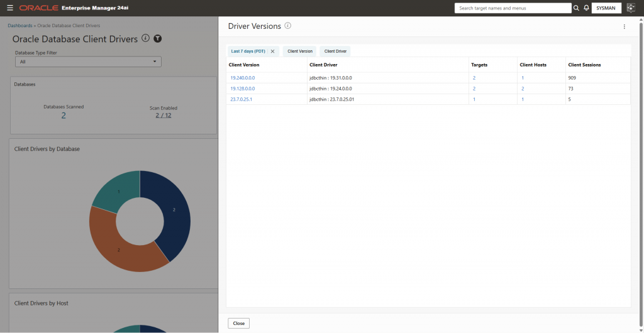Click the Client Drivers by Host heading
Screen dimensions: 644x333
pos(41,303)
